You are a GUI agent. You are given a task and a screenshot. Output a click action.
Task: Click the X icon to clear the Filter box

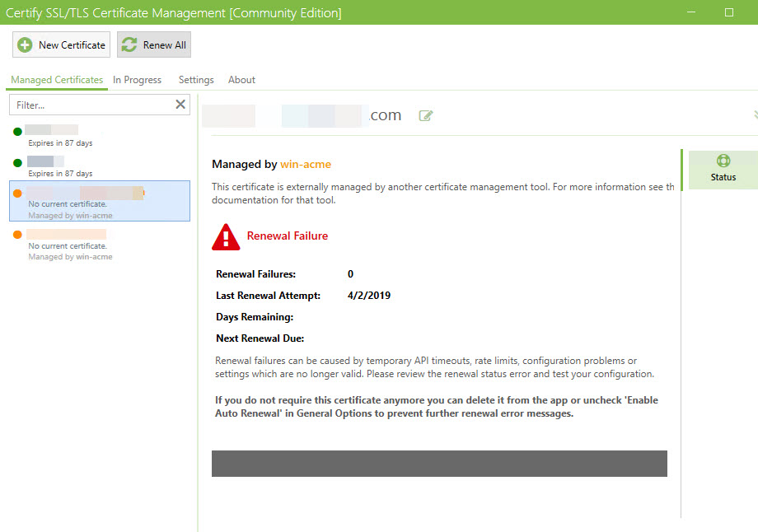click(x=180, y=104)
